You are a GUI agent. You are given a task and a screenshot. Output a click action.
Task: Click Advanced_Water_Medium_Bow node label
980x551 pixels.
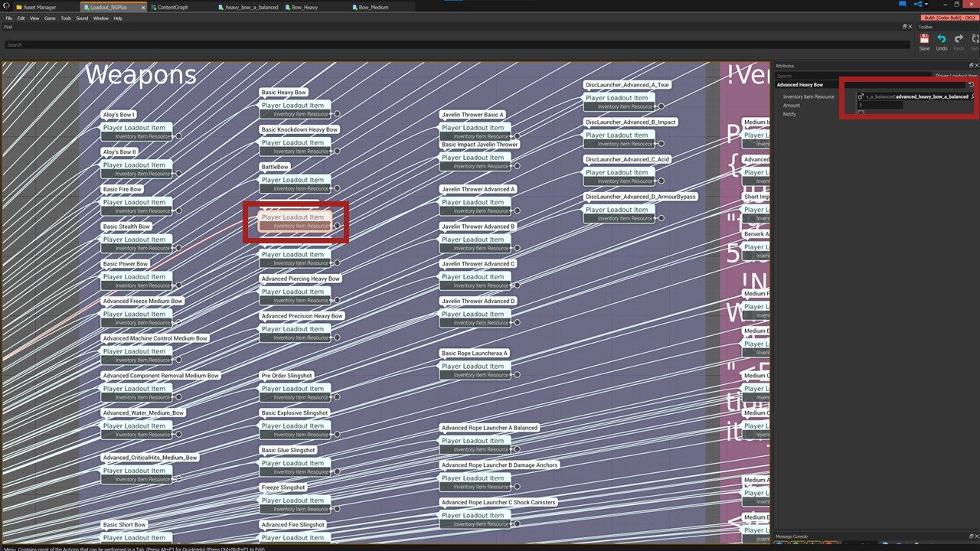[x=143, y=413]
